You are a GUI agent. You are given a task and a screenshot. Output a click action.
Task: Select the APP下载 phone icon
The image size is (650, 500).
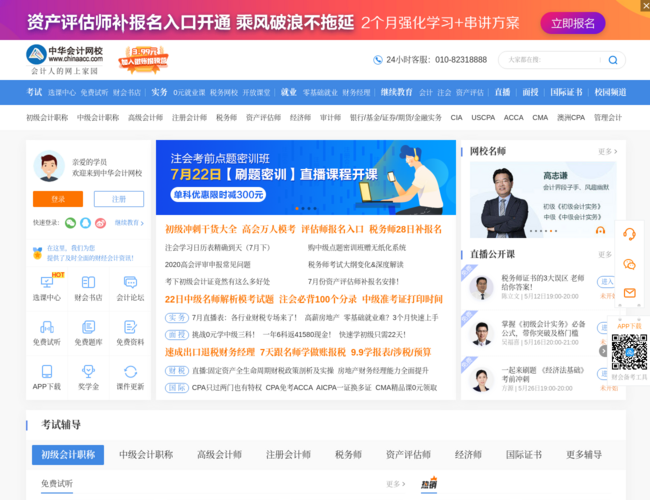point(46,371)
